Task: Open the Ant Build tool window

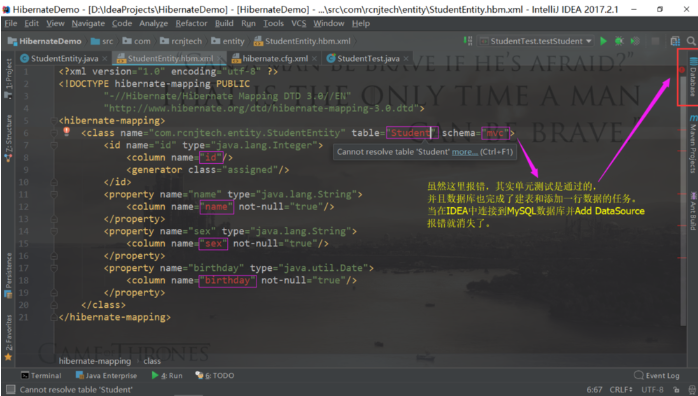Action: click(x=693, y=210)
